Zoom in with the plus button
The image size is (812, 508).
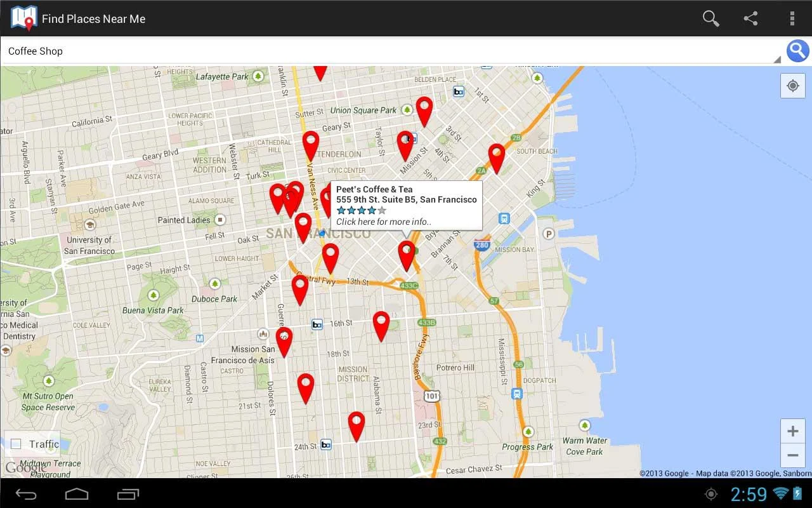point(793,432)
